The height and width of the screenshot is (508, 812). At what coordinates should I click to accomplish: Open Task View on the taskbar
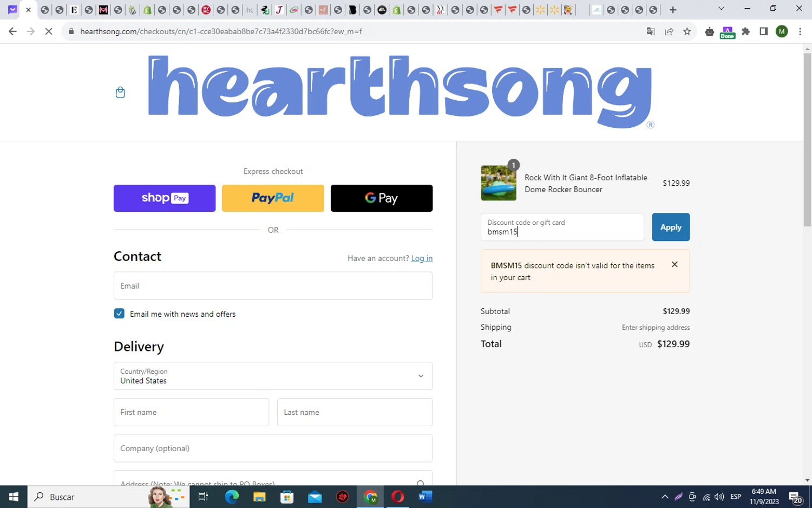[203, 497]
